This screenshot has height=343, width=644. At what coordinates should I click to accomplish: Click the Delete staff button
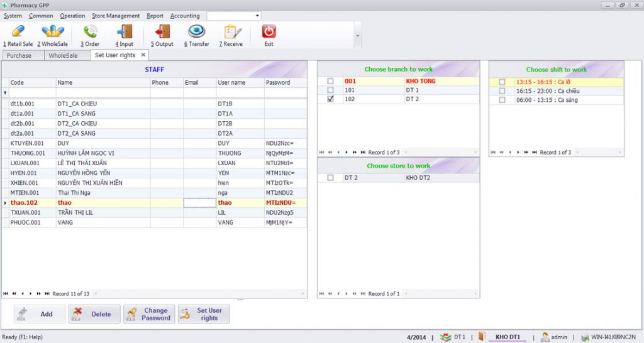point(94,314)
